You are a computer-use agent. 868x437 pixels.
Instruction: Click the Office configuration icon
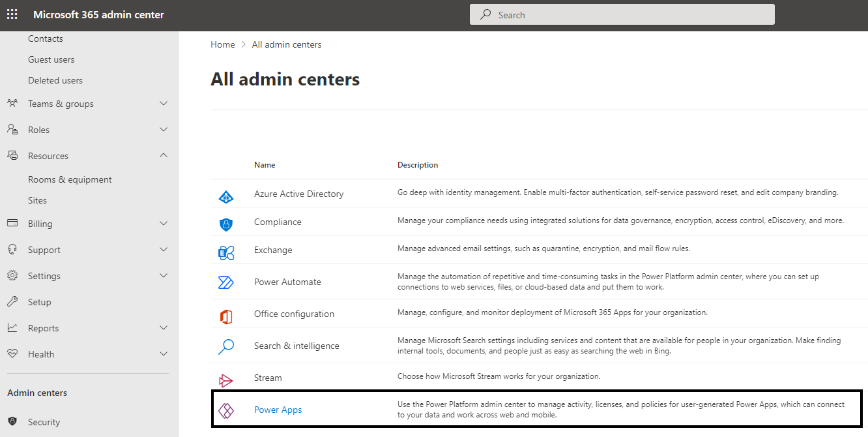tap(226, 313)
